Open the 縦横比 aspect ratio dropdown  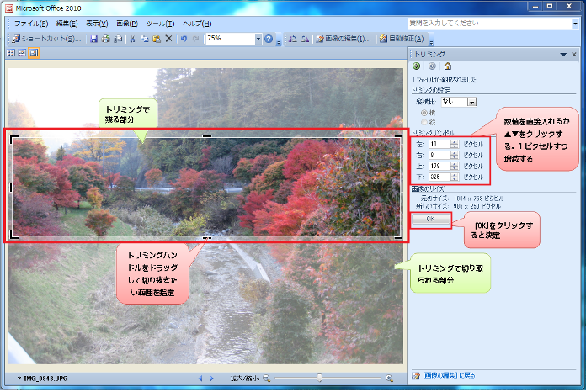tap(472, 102)
